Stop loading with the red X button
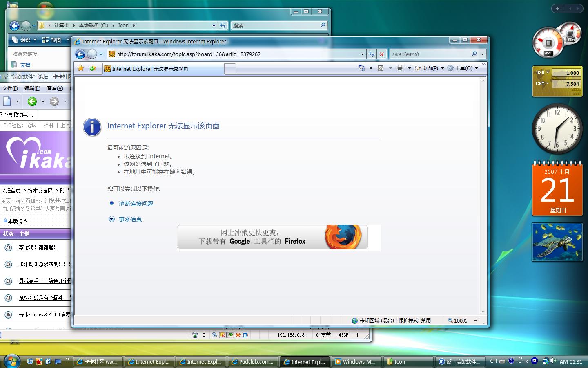 click(x=381, y=54)
